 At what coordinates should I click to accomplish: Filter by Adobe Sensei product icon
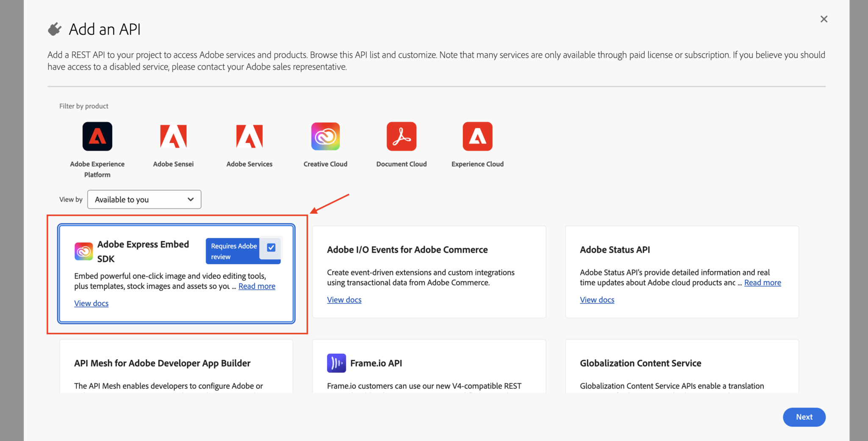point(173,136)
